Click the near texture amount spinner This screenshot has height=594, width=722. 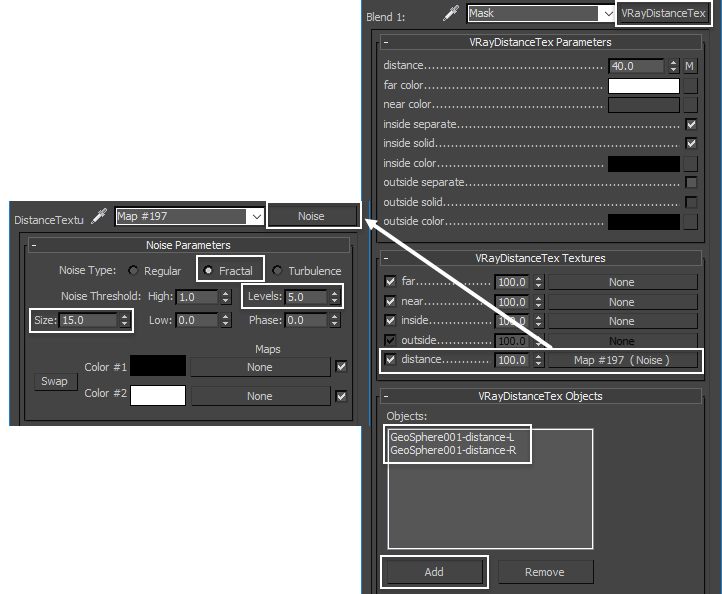(538, 302)
